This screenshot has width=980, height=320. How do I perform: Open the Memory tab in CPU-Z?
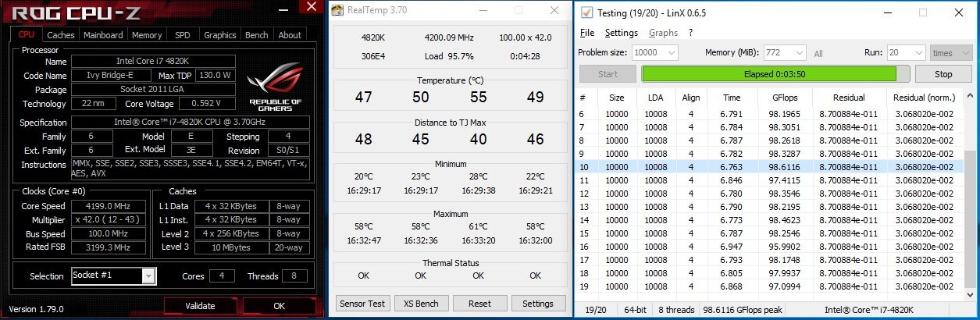147,34
